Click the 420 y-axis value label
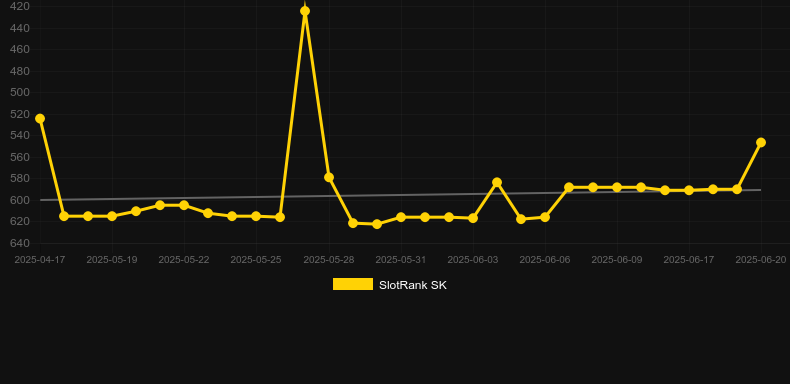This screenshot has width=790, height=384. [x=20, y=7]
